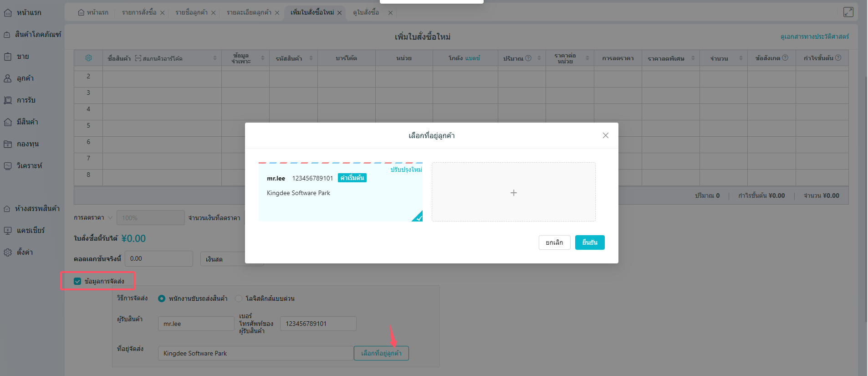Image resolution: width=868 pixels, height=376 pixels.
Task: Open the ตั้งค่า settings sidebar item
Action: tap(25, 252)
